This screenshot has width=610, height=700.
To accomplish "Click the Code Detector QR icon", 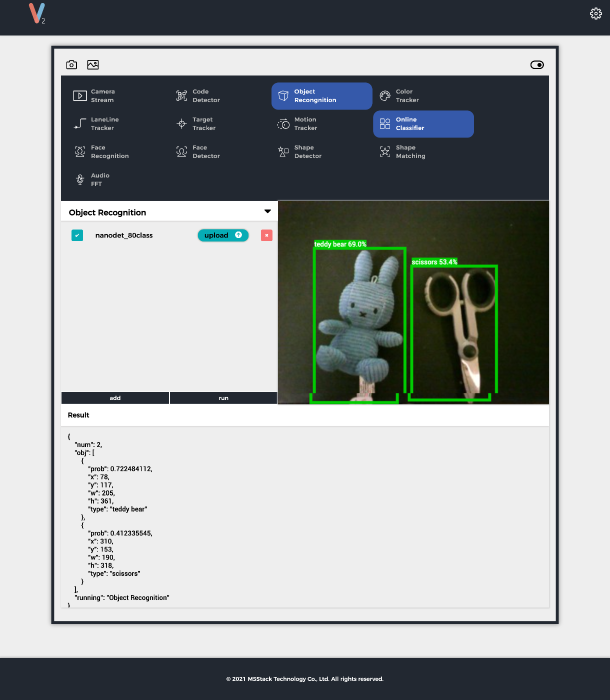I will 182,96.
